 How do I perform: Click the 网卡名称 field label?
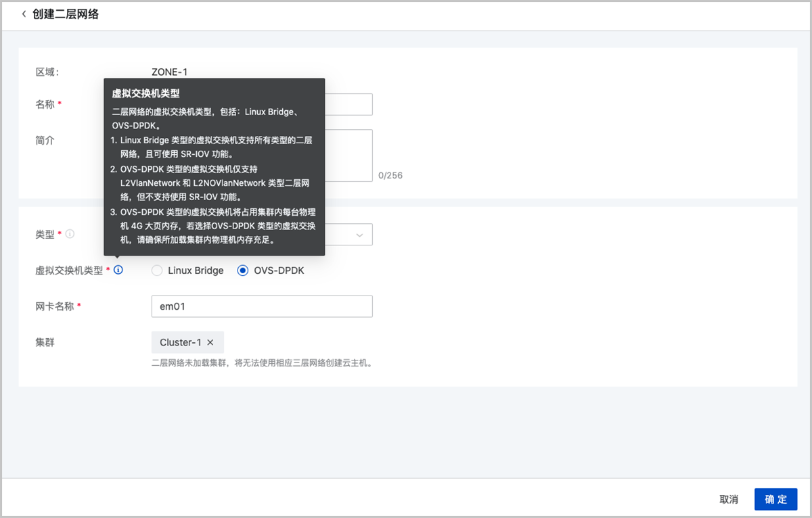54,306
